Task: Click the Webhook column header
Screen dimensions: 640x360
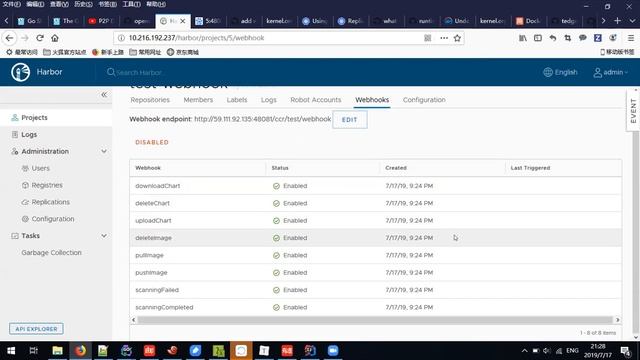Action: point(148,168)
